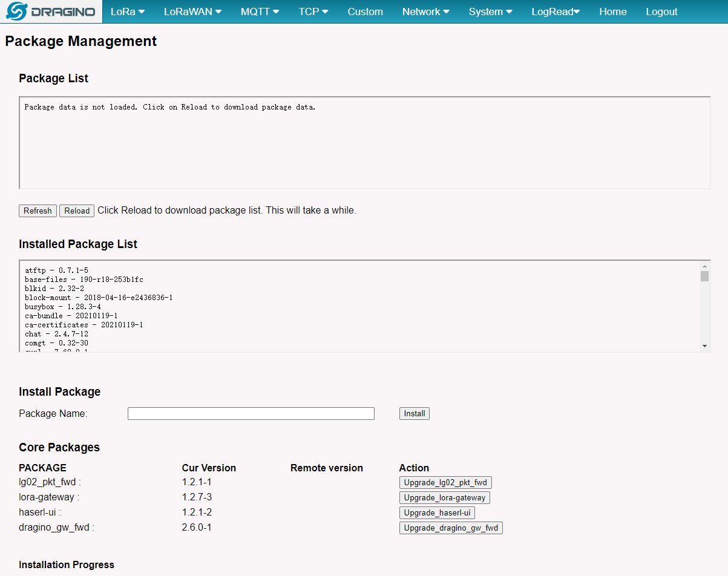Click the 'Remote version' column header
This screenshot has height=576, width=728.
click(x=327, y=468)
